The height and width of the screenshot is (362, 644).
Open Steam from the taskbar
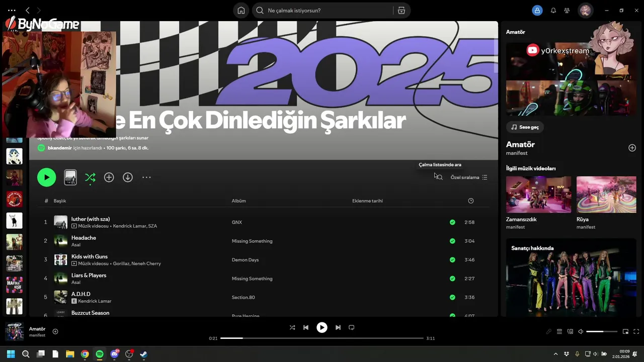pos(144,354)
